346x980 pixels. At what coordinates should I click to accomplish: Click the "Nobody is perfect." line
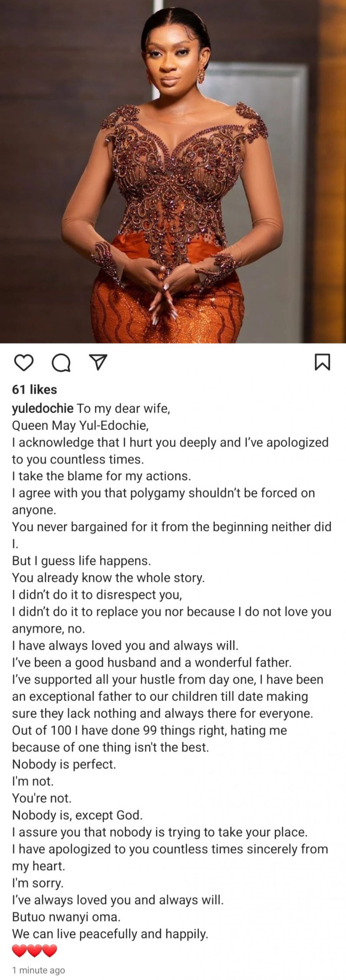(x=64, y=764)
